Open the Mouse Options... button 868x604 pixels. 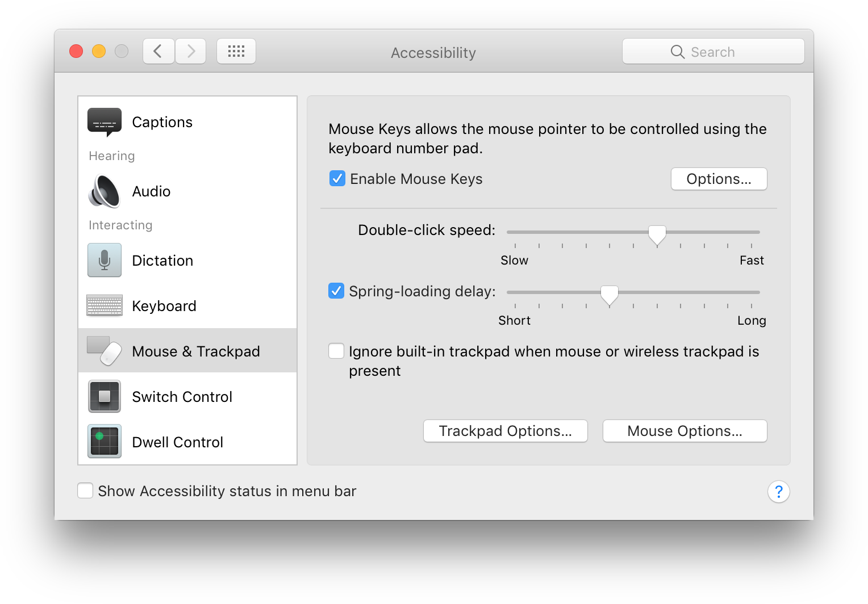pyautogui.click(x=685, y=431)
